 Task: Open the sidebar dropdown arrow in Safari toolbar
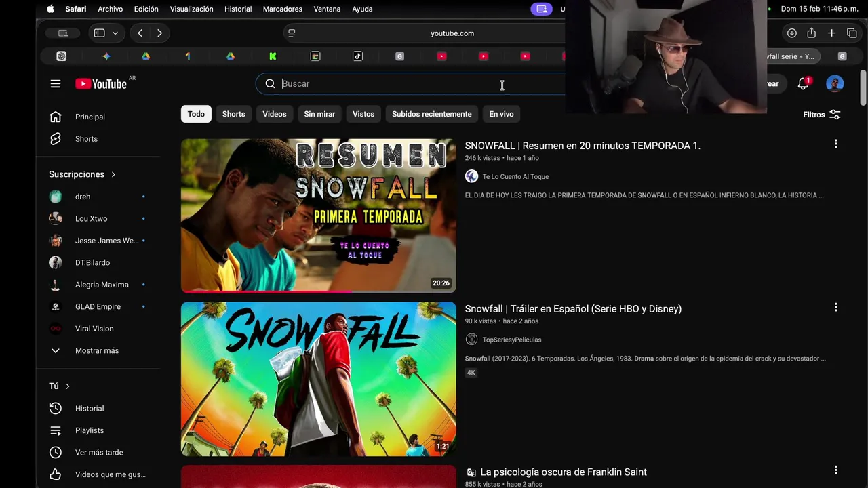pyautogui.click(x=115, y=33)
